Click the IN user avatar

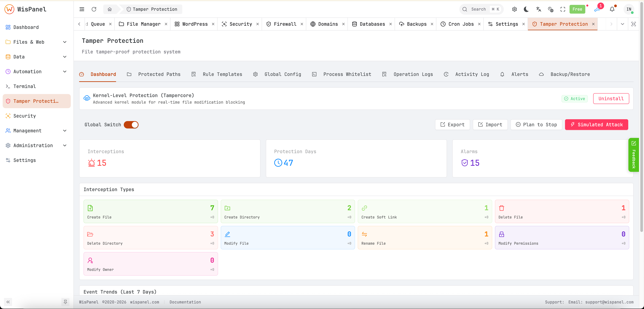pos(629,9)
